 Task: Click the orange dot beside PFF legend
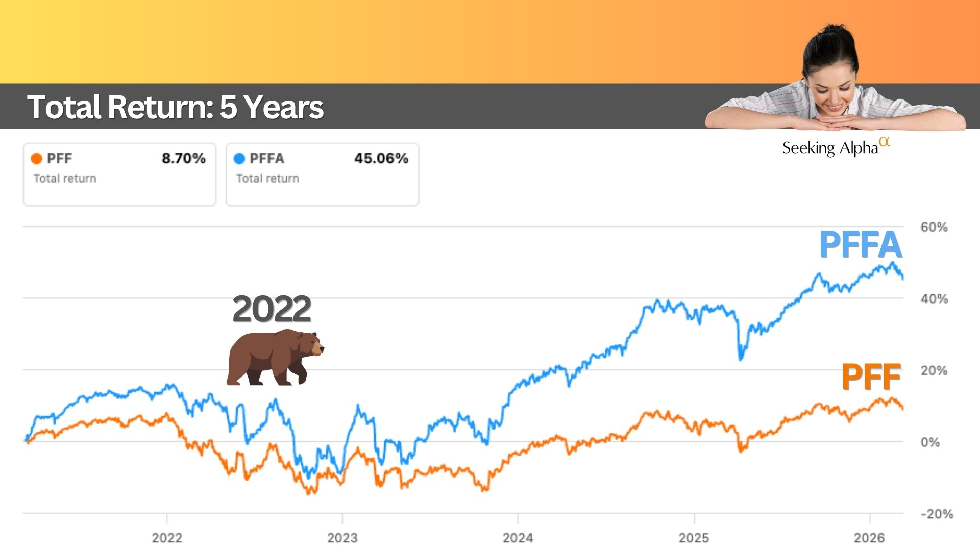[x=36, y=159]
